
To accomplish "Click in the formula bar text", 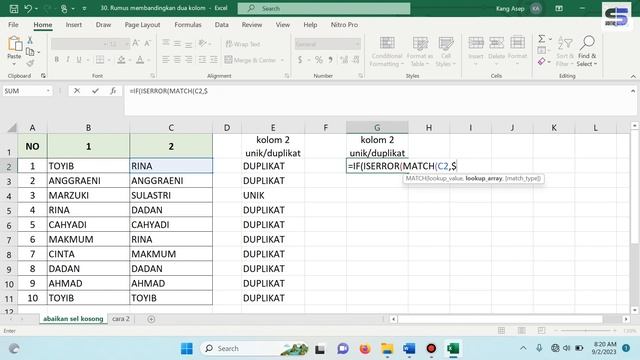I will [x=169, y=91].
